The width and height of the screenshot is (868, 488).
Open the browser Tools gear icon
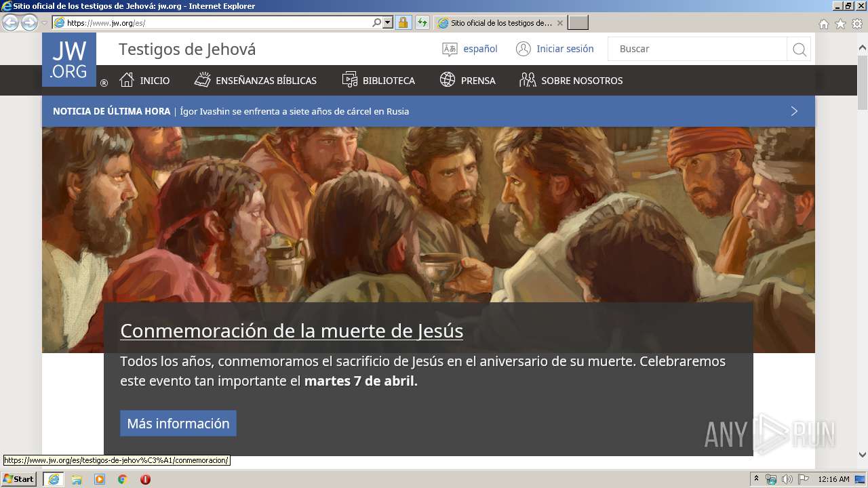tap(857, 24)
